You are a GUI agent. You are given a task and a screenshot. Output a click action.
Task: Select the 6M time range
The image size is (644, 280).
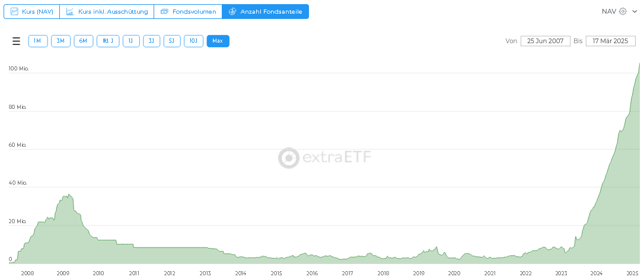83,41
